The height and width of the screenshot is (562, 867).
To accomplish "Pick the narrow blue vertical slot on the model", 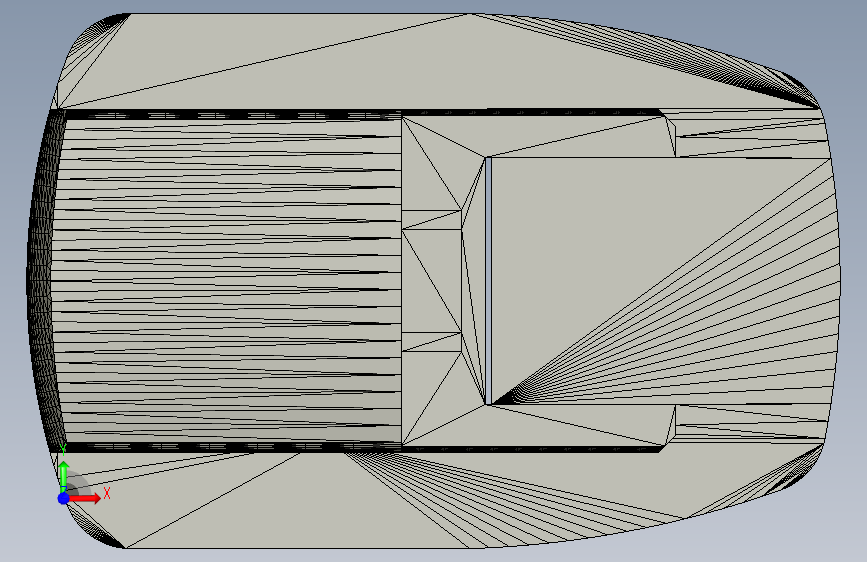I will point(488,281).
